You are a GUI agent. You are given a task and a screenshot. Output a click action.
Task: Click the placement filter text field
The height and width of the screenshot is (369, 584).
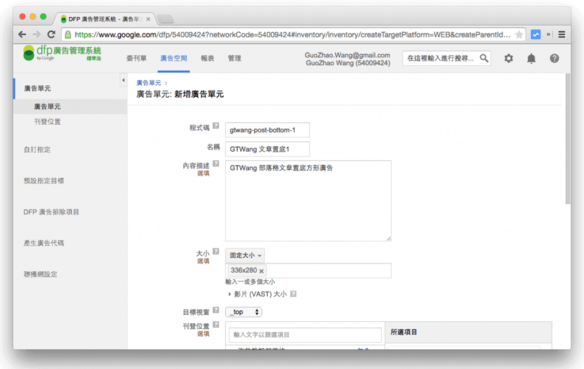[305, 335]
